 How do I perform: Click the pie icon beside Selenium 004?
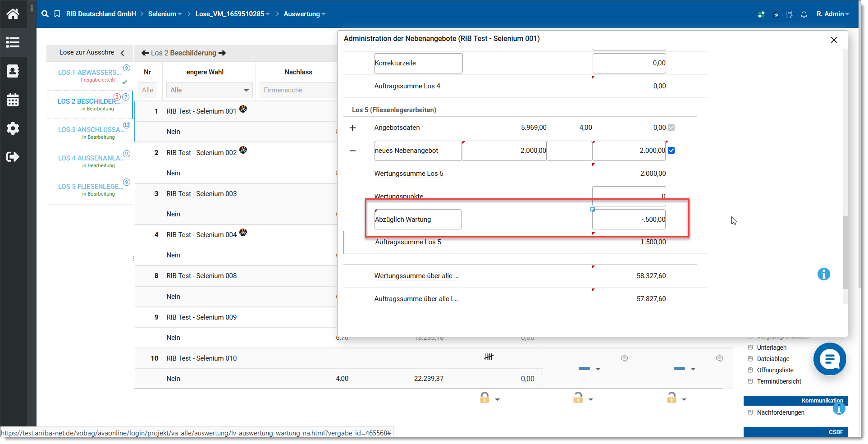point(243,233)
